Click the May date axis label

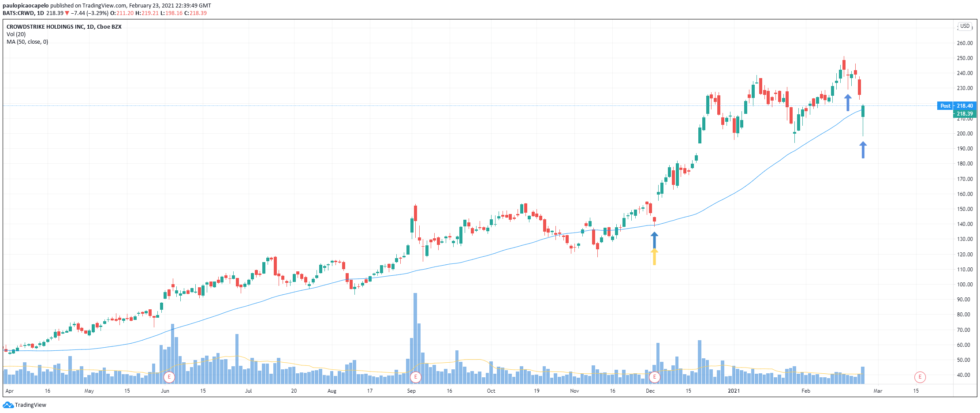click(89, 391)
